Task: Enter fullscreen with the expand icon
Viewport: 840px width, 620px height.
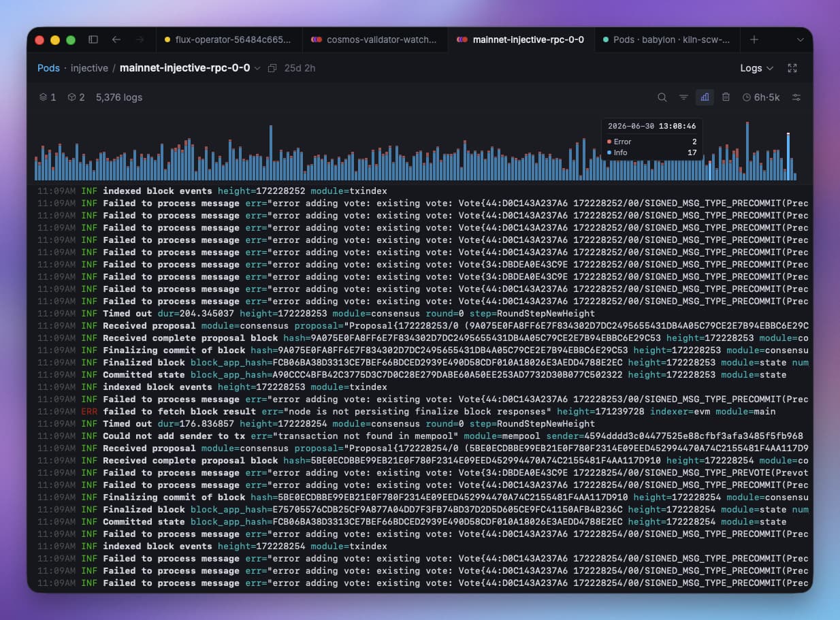Action: coord(792,68)
